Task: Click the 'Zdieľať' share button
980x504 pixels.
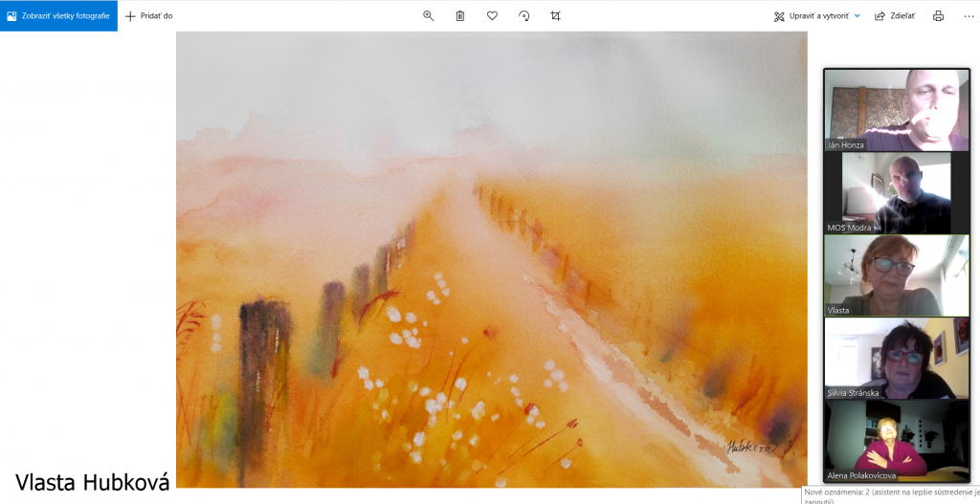Action: tap(895, 16)
